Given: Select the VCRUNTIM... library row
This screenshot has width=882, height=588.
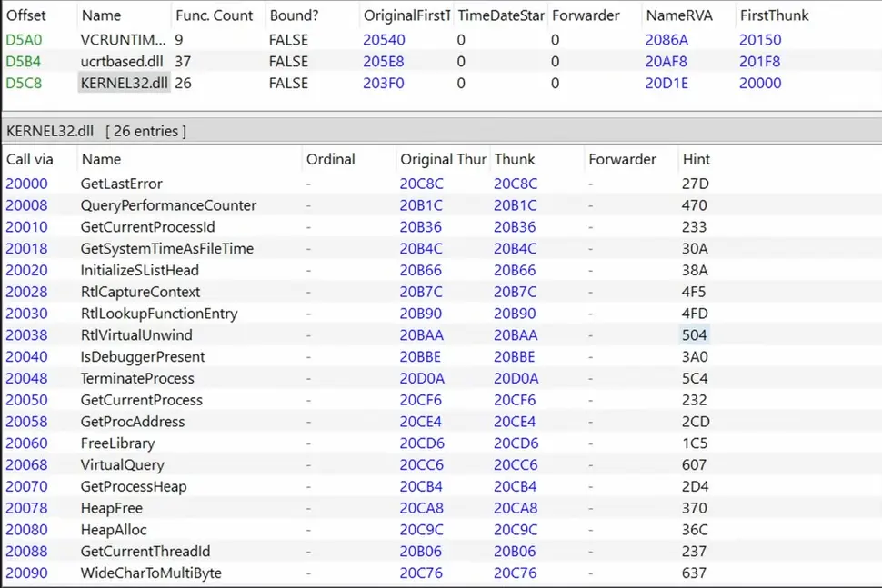Looking at the screenshot, I should point(123,40).
